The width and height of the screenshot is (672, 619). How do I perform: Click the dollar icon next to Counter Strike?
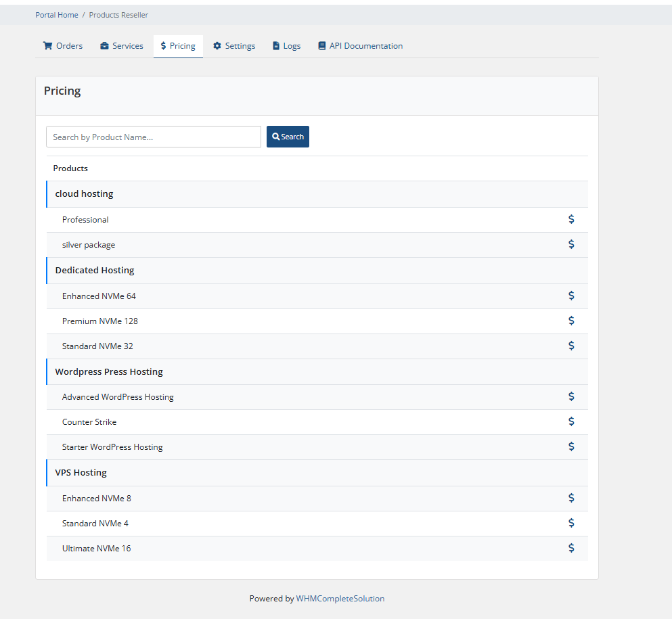point(571,421)
